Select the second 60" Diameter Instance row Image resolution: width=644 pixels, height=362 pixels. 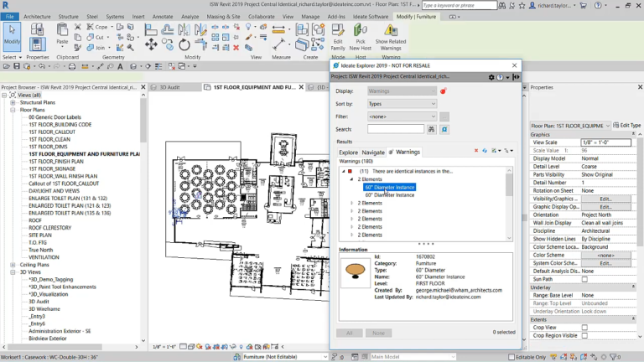(390, 195)
